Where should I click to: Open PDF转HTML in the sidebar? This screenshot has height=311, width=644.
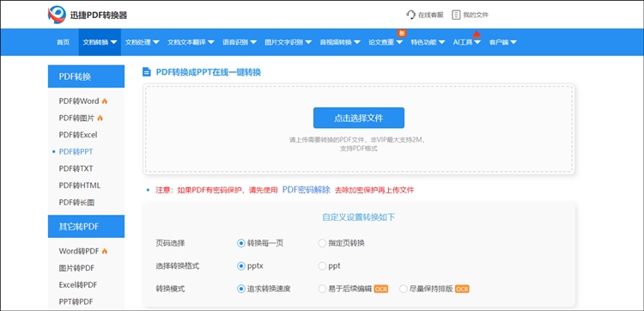[x=80, y=186]
